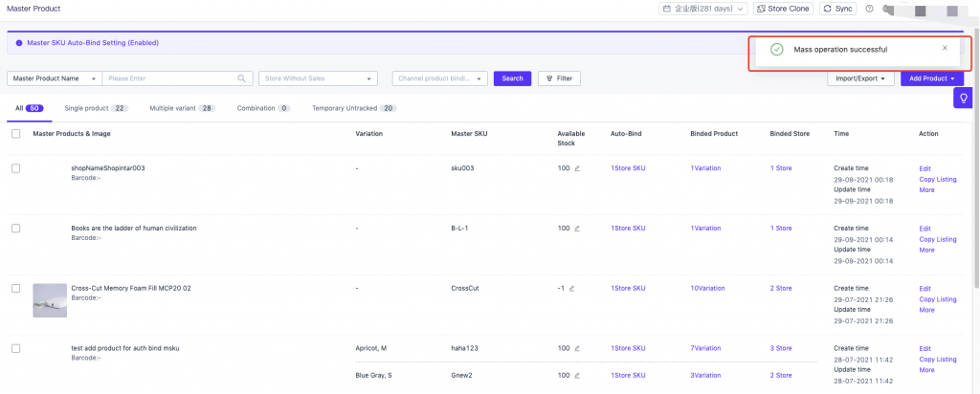Click the lightbulb tips icon
980x394 pixels.
(x=963, y=98)
